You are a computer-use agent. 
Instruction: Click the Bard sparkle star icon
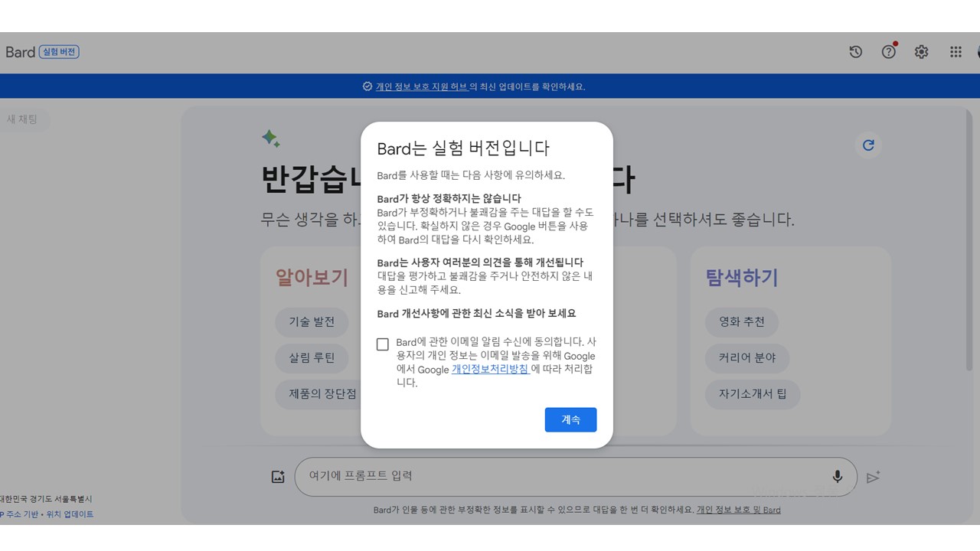pos(270,139)
